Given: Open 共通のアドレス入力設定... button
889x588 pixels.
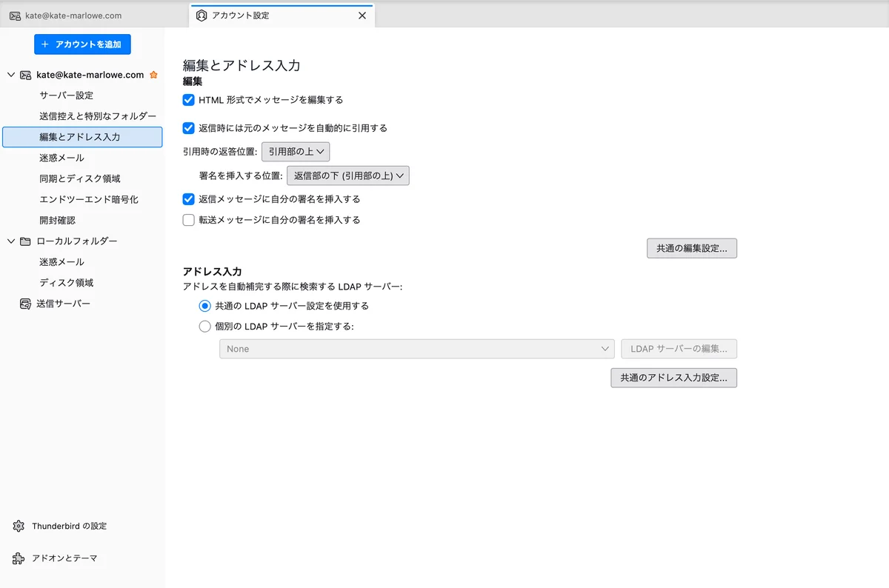Looking at the screenshot, I should (674, 378).
